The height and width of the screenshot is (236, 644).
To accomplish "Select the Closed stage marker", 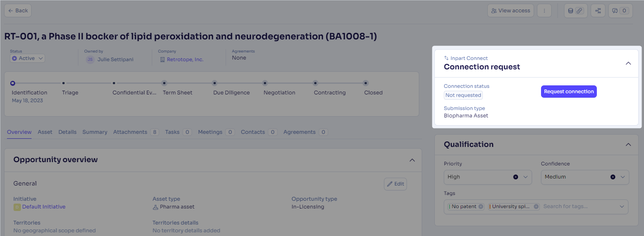I will (x=365, y=83).
